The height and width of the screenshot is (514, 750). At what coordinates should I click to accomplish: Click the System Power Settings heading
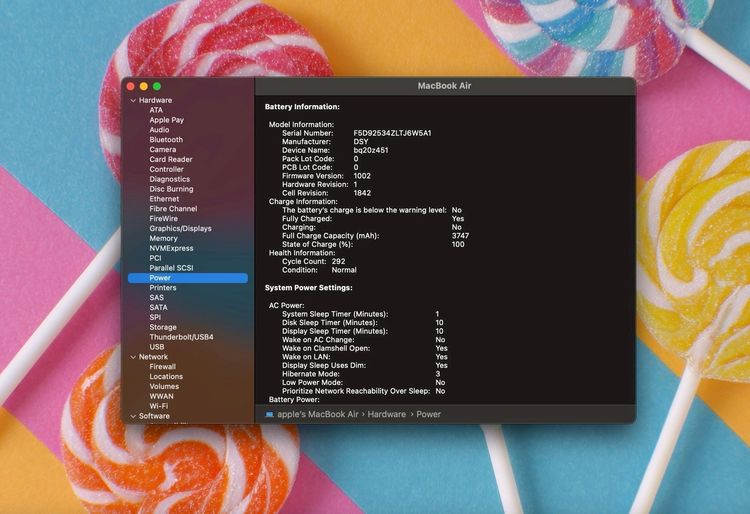coord(309,288)
